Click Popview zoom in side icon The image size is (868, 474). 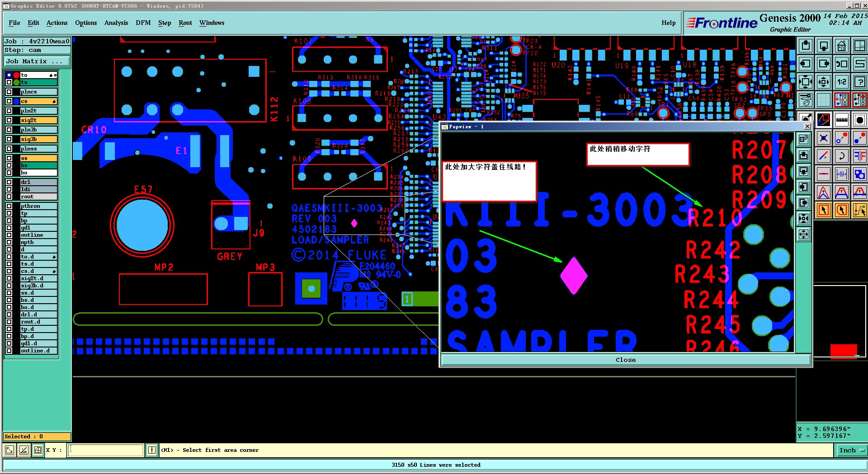coord(803,219)
